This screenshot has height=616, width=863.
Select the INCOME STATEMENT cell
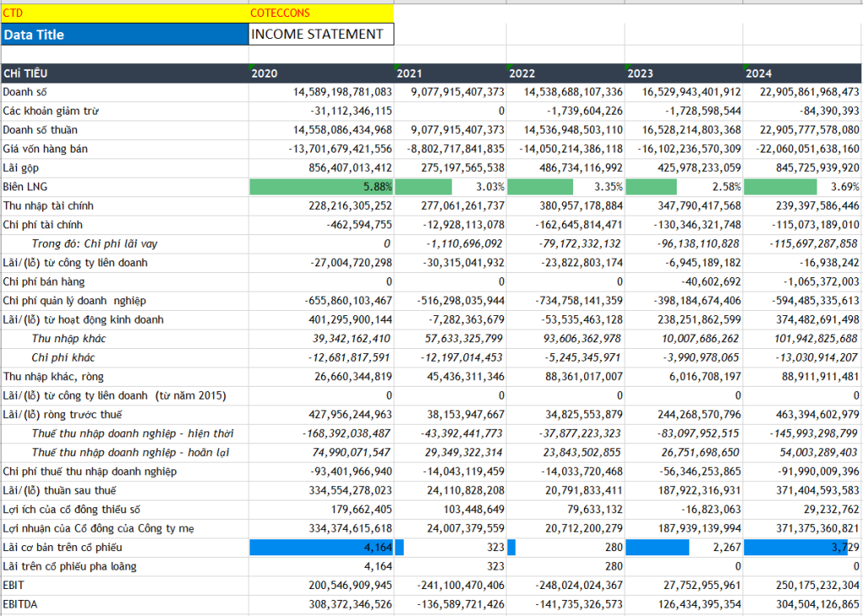320,35
